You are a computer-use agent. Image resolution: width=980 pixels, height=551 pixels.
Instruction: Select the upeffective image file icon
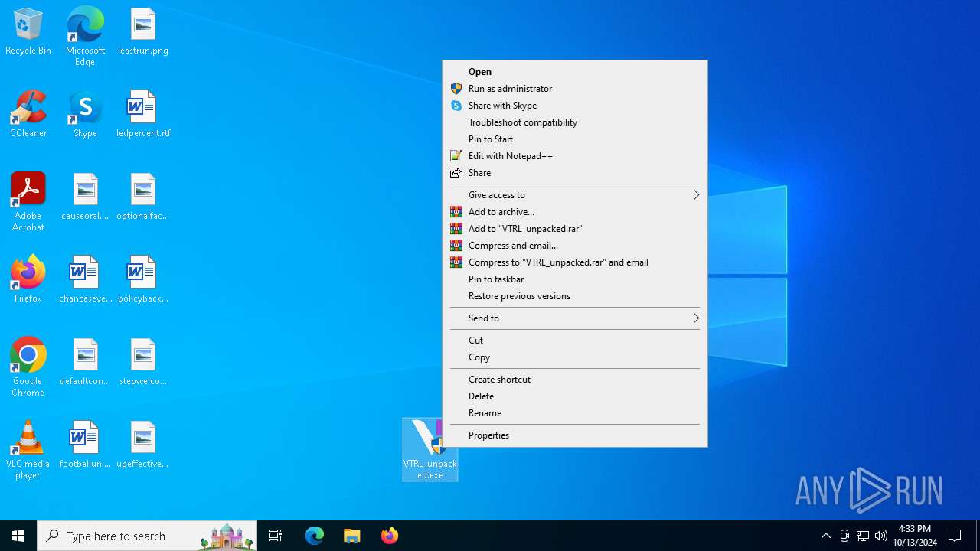pyautogui.click(x=143, y=445)
